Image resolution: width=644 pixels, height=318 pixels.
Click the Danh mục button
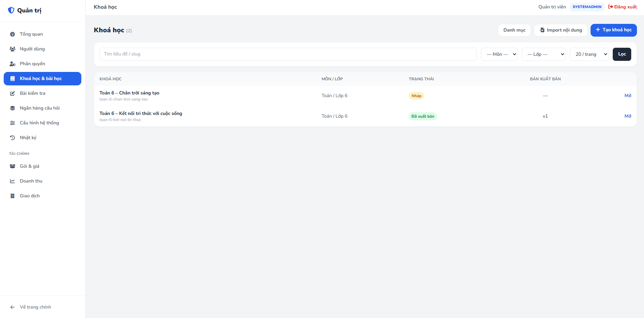click(514, 30)
